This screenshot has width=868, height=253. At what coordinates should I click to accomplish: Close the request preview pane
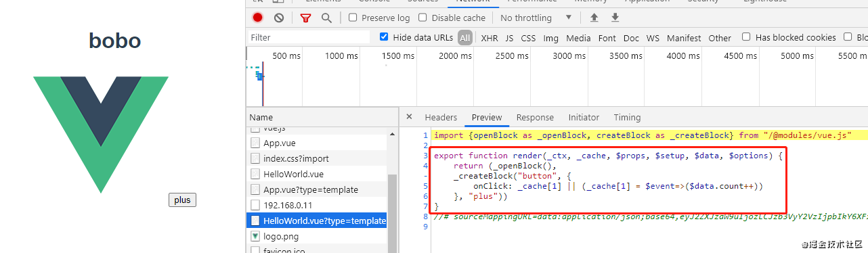pos(409,117)
